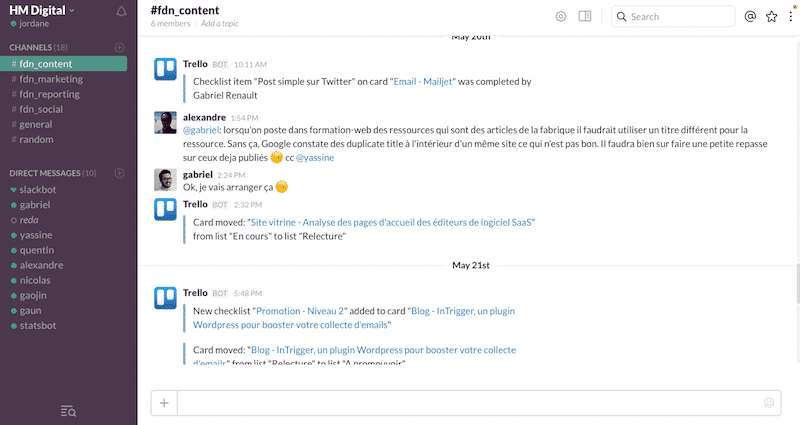
Task: Toggle the channel details pane icon
Action: coord(585,16)
